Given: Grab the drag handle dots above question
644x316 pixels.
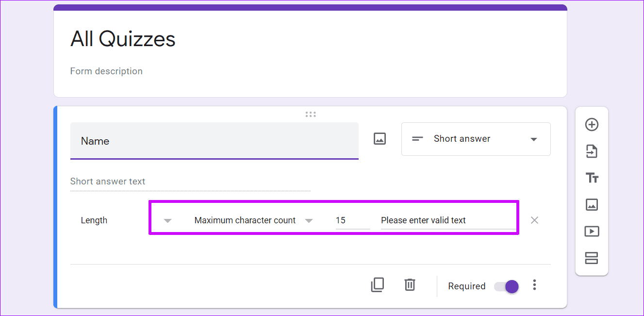Looking at the screenshot, I should coord(311,115).
